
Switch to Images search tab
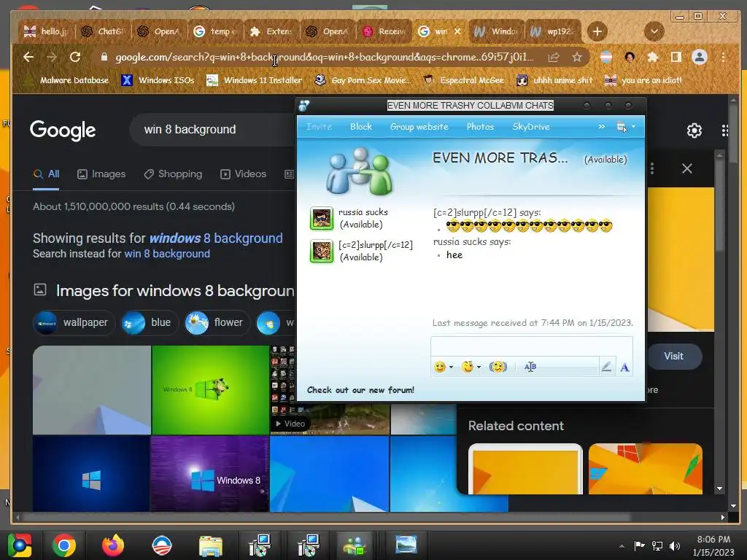(101, 174)
